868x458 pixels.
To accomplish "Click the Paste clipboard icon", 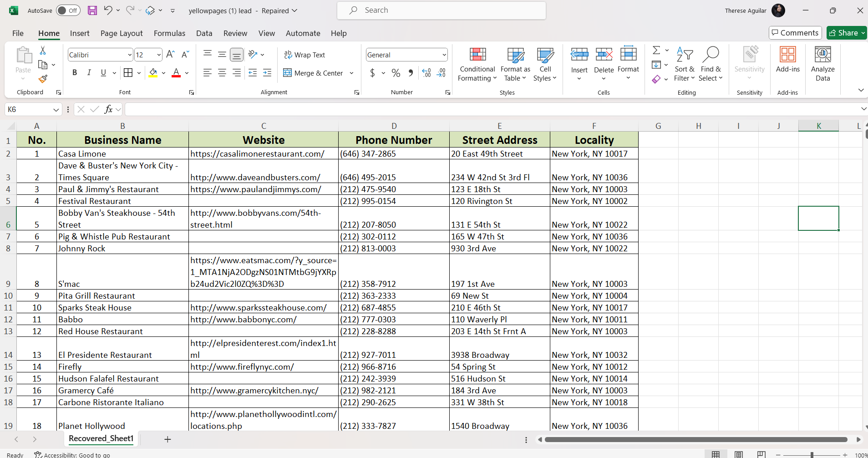I will point(23,55).
